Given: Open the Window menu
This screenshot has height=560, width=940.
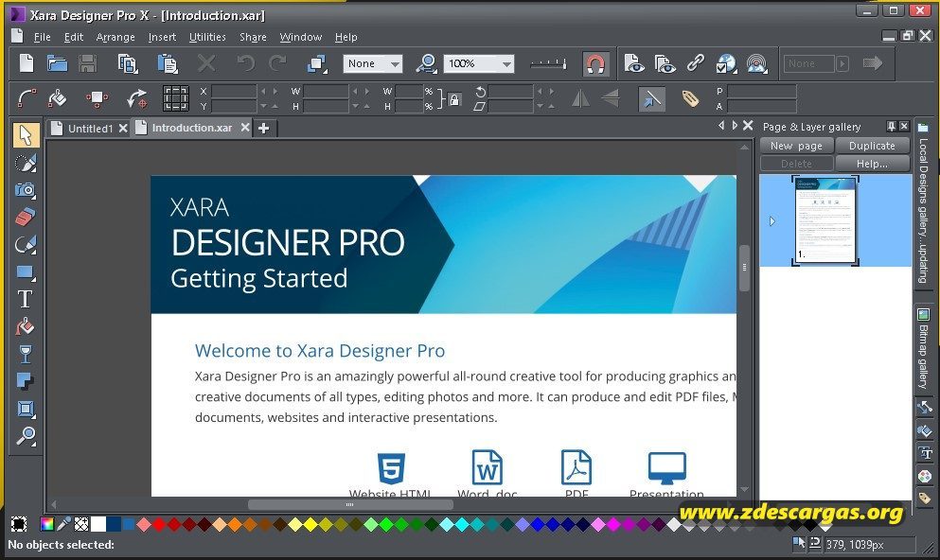Looking at the screenshot, I should coord(301,37).
